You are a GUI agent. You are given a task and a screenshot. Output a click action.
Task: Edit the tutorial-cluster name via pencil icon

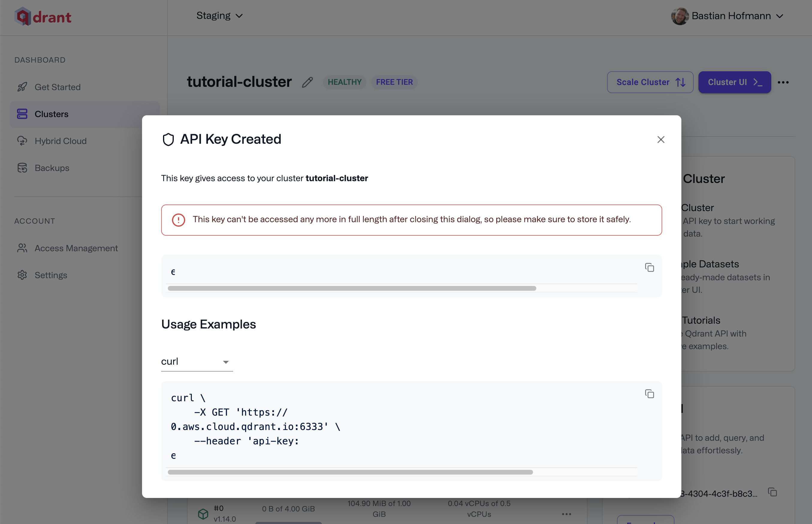tap(307, 82)
